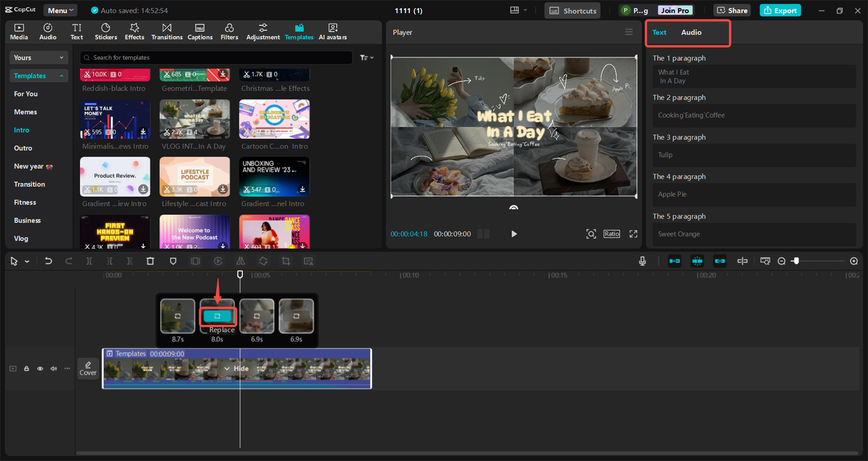The image size is (868, 461).
Task: Click the Undo arrow in timeline toolbar
Action: pyautogui.click(x=48, y=261)
